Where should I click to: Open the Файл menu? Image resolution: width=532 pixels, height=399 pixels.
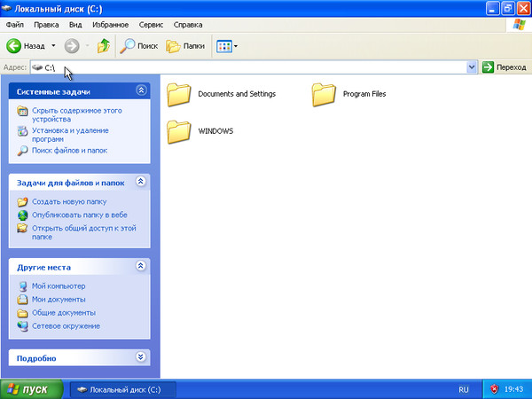point(15,25)
